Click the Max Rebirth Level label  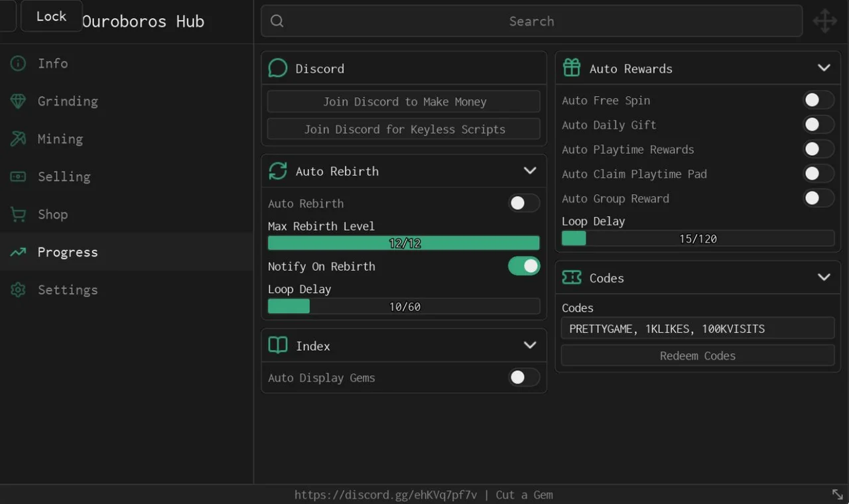click(x=321, y=226)
